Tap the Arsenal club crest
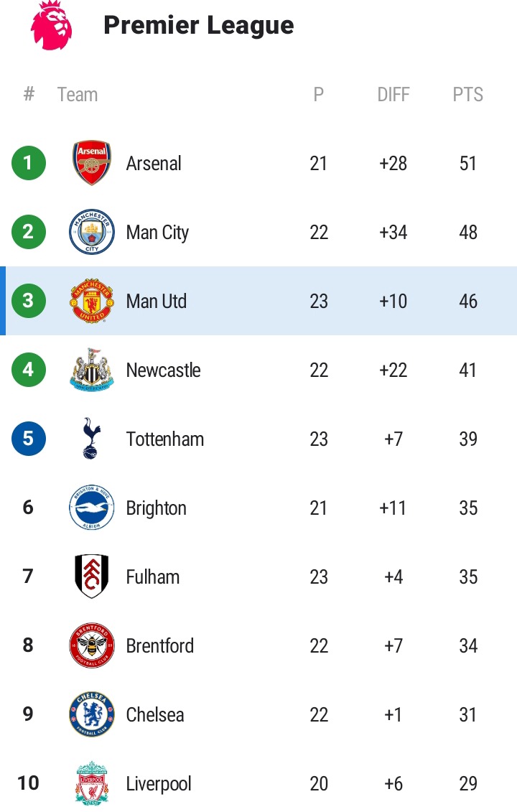The width and height of the screenshot is (517, 812). point(92,163)
